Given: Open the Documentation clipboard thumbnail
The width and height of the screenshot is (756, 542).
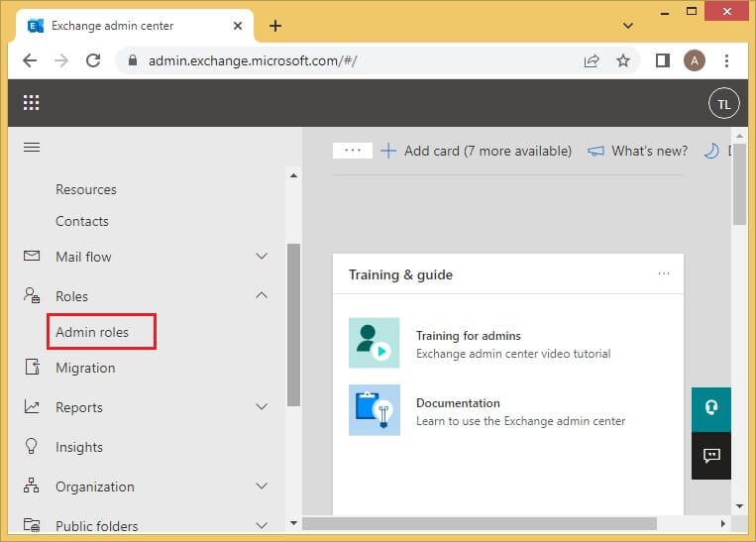Looking at the screenshot, I should click(375, 410).
